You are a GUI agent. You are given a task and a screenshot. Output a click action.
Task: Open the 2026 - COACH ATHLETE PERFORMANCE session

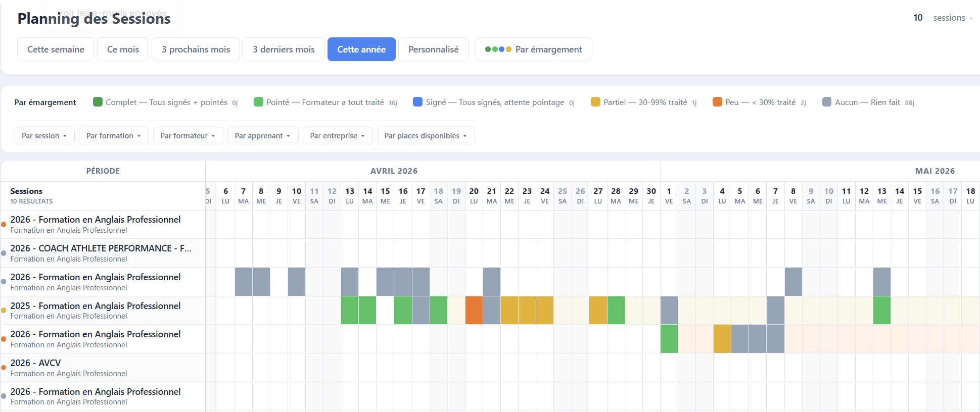tap(103, 253)
